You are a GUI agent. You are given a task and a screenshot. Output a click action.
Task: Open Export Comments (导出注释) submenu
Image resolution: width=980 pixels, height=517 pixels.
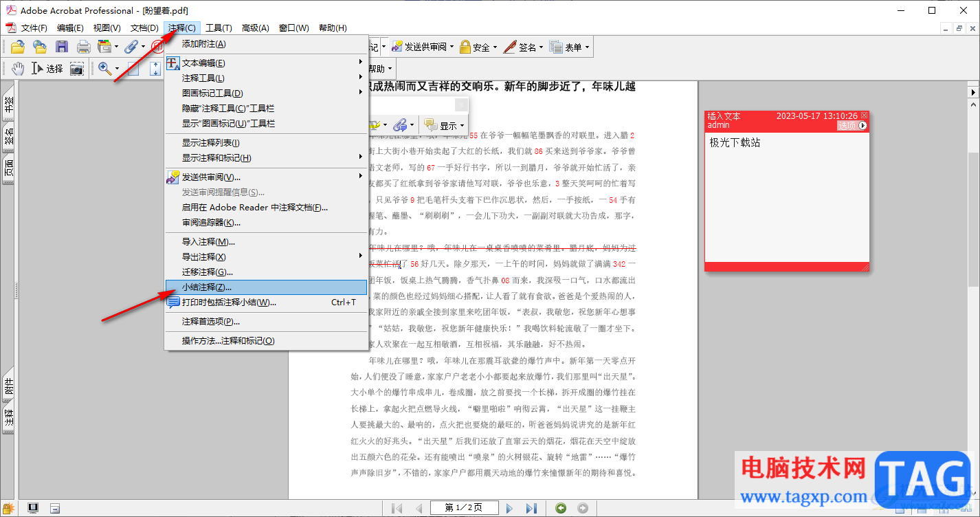[266, 257]
